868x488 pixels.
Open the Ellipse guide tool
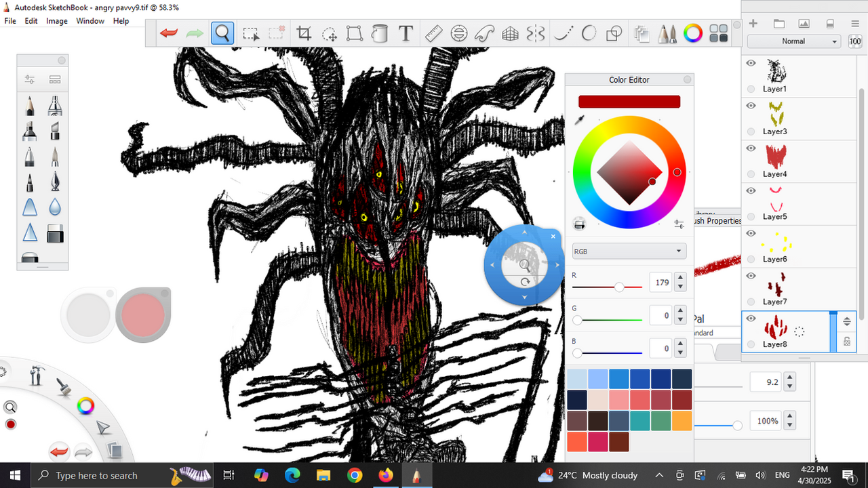tap(459, 33)
